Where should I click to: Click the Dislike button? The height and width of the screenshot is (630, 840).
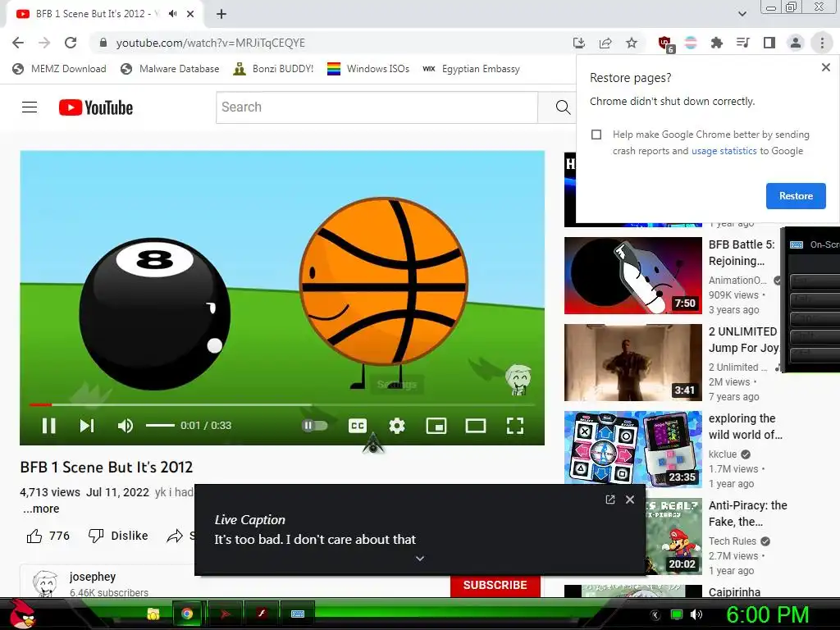118,536
